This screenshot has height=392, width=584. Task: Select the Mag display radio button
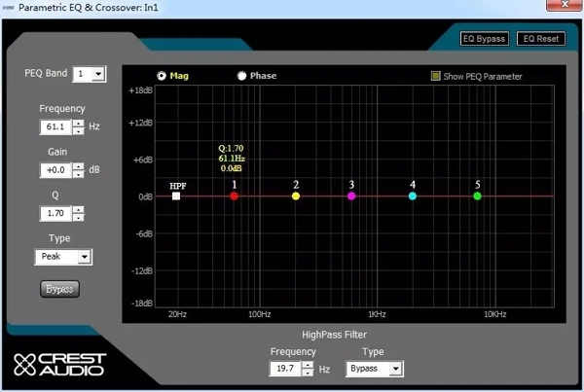[162, 76]
